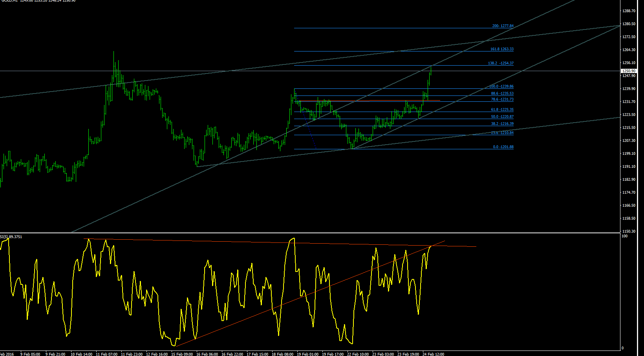Click the '38.2 -1216.39' Fibonacci label
This screenshot has height=356, width=644.
(x=502, y=124)
